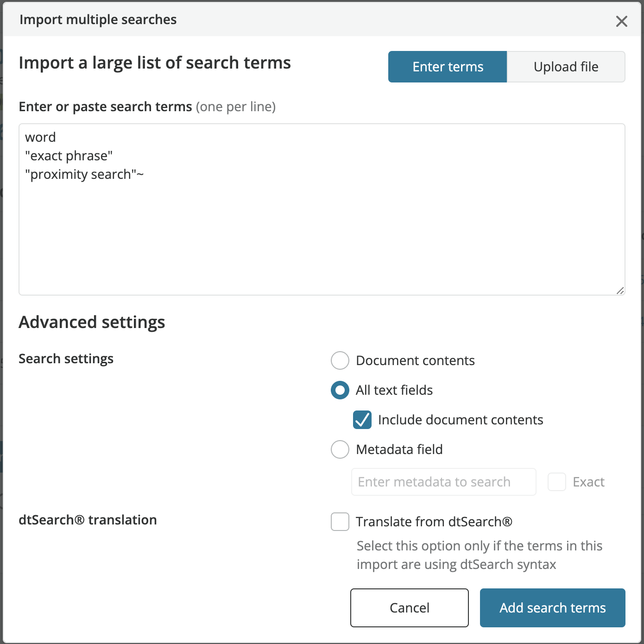Click the Search settings label
Screen dimensions: 644x644
(66, 358)
